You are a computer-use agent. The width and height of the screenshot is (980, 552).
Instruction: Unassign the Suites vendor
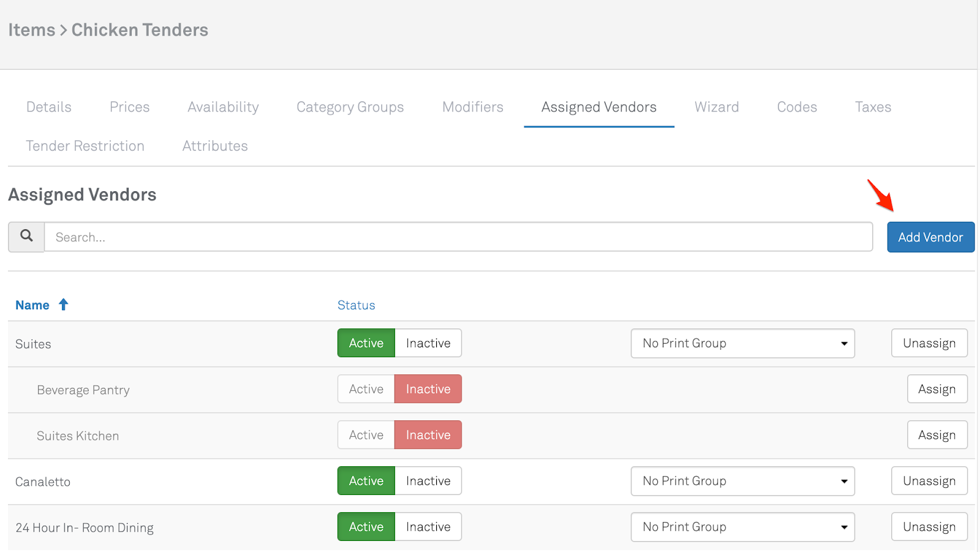pos(929,343)
